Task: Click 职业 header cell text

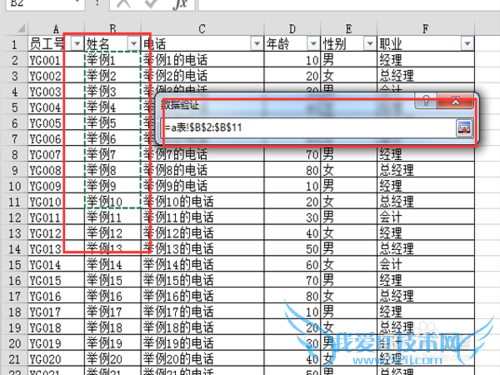Action: (390, 44)
